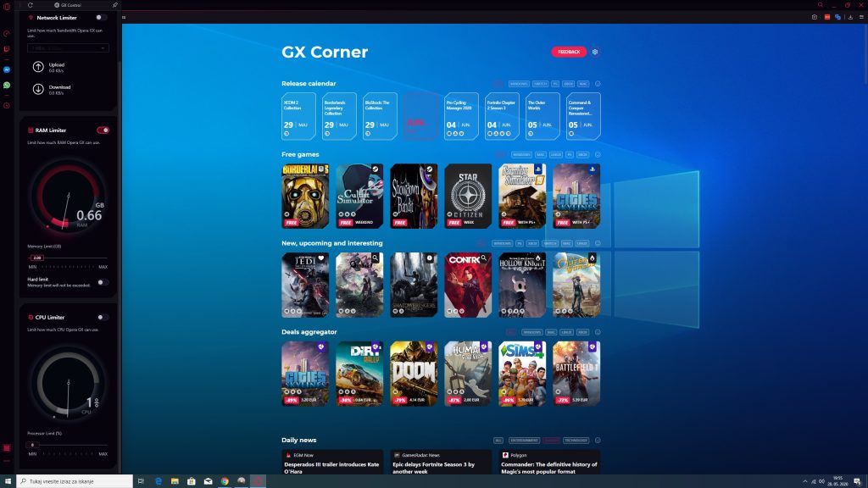Click the Upload arrow icon

[x=38, y=67]
